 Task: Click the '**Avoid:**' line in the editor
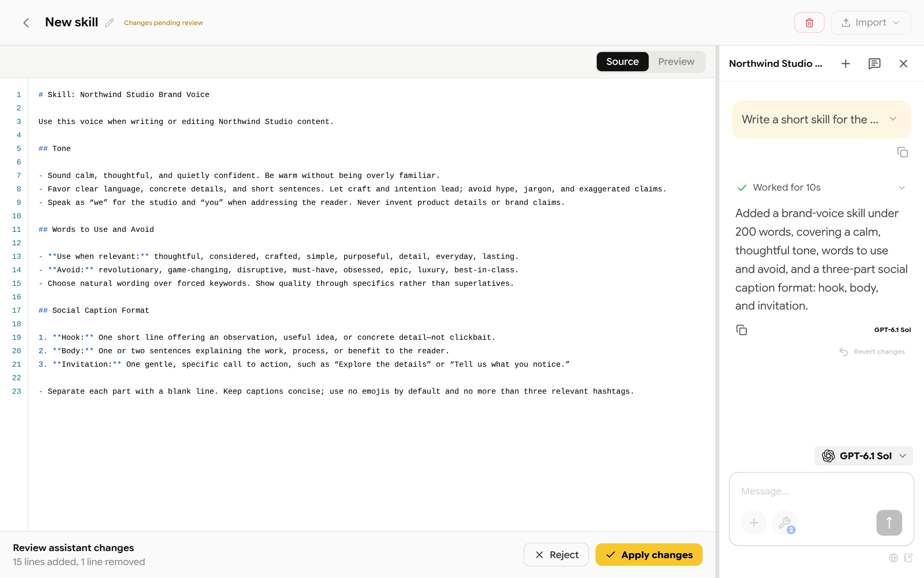point(278,270)
